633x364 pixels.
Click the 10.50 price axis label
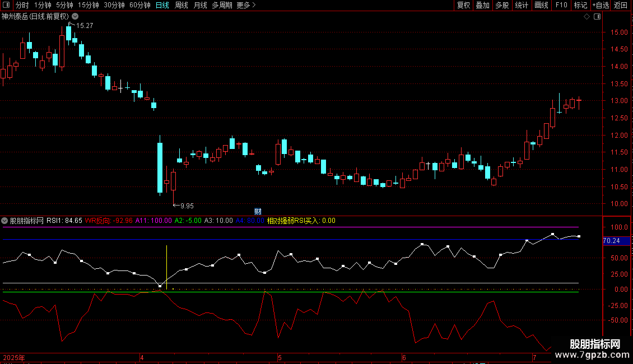(619, 187)
